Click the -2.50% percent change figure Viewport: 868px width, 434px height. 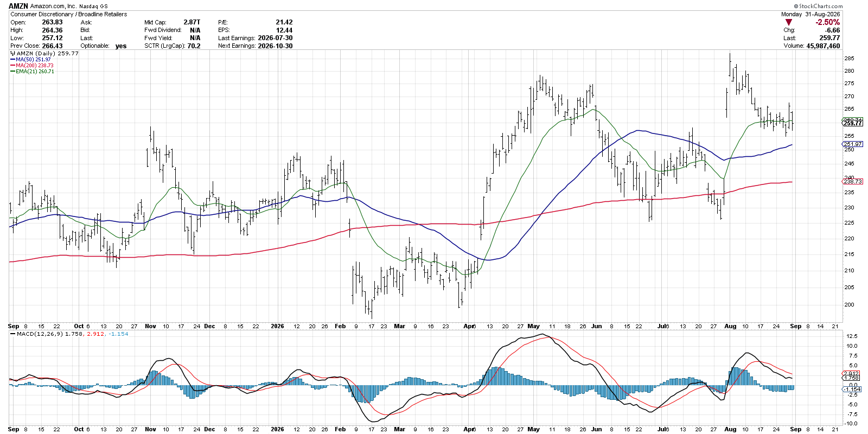point(828,22)
